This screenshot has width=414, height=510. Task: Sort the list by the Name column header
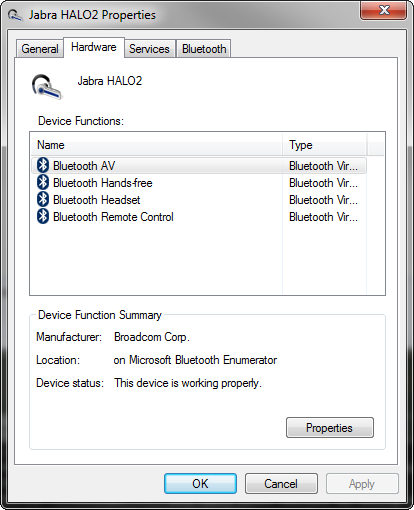click(157, 145)
